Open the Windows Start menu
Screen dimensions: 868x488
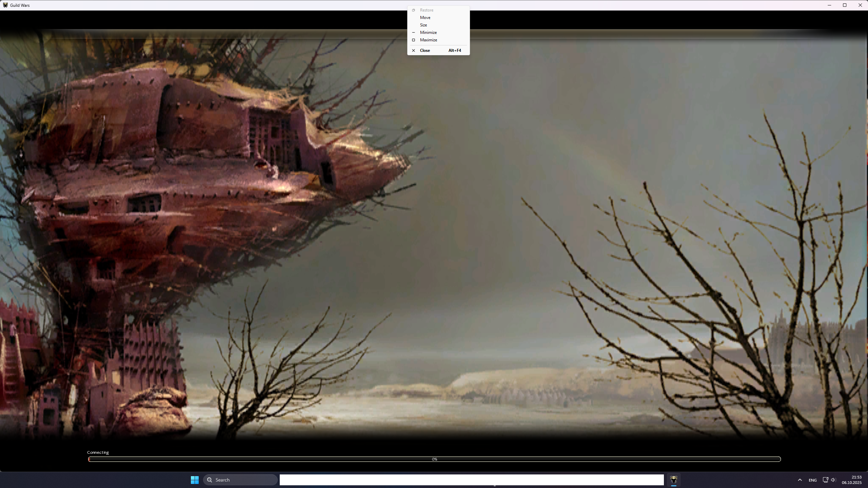(x=195, y=480)
